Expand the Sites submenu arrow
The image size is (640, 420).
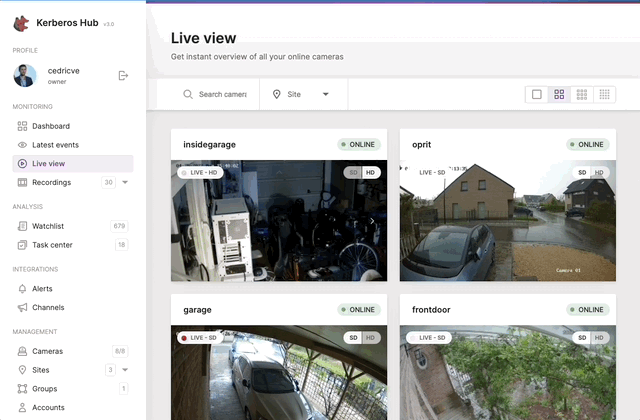tap(125, 370)
